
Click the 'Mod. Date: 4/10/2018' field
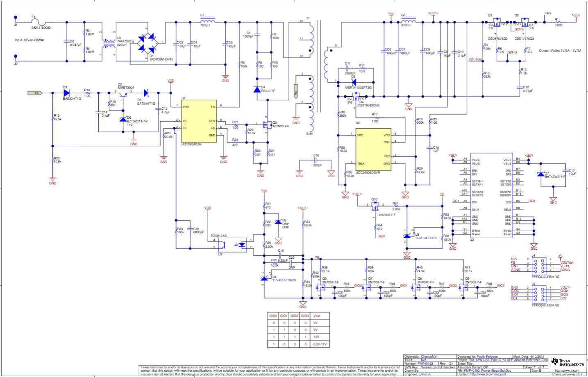pos(529,357)
